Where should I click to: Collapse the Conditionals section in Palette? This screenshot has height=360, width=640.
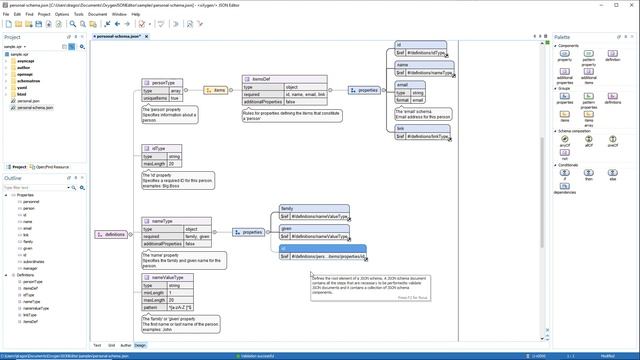[x=556, y=165]
